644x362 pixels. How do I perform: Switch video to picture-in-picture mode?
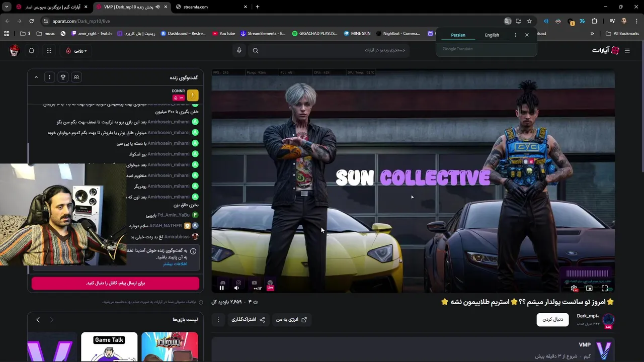click(x=589, y=288)
